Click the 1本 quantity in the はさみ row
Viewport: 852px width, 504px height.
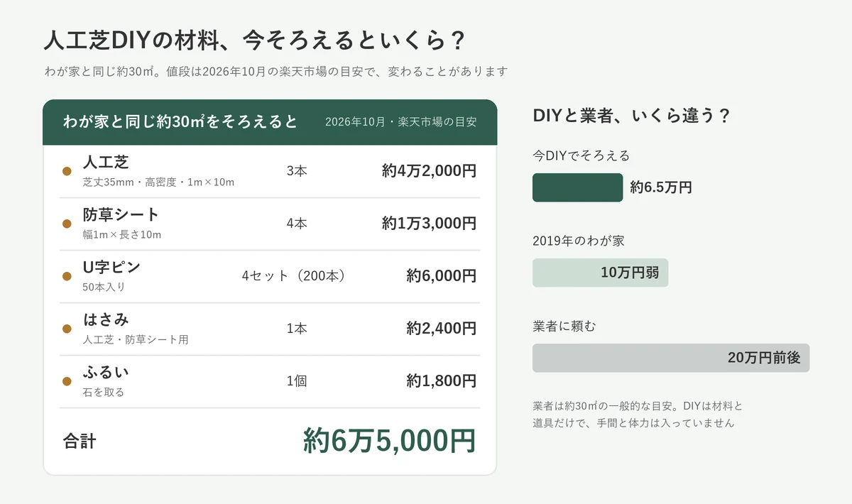(297, 329)
